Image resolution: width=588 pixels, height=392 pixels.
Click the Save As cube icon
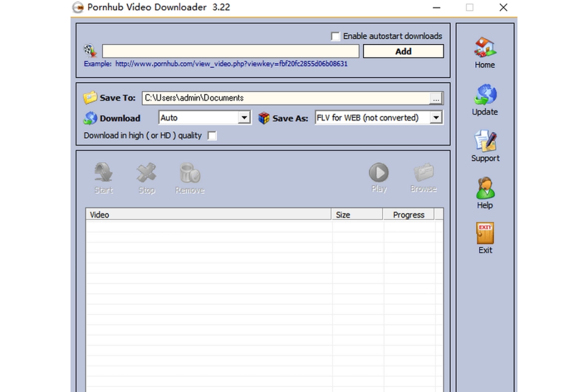(x=264, y=118)
